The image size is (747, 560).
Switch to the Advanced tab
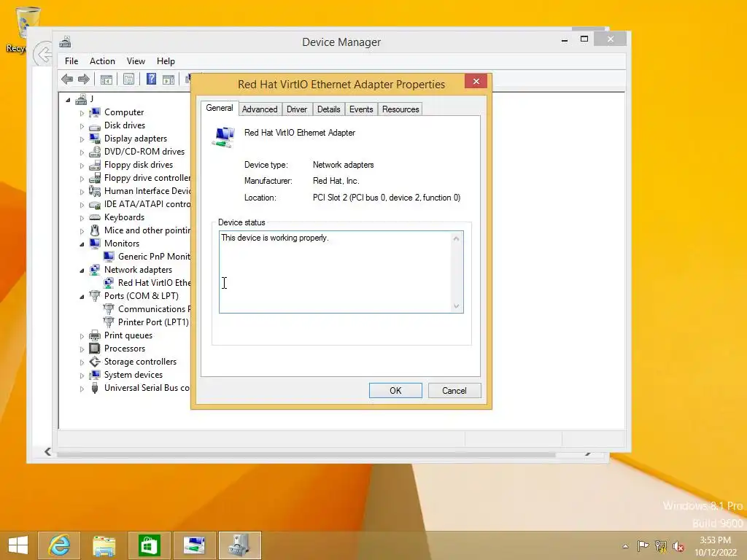pos(260,109)
